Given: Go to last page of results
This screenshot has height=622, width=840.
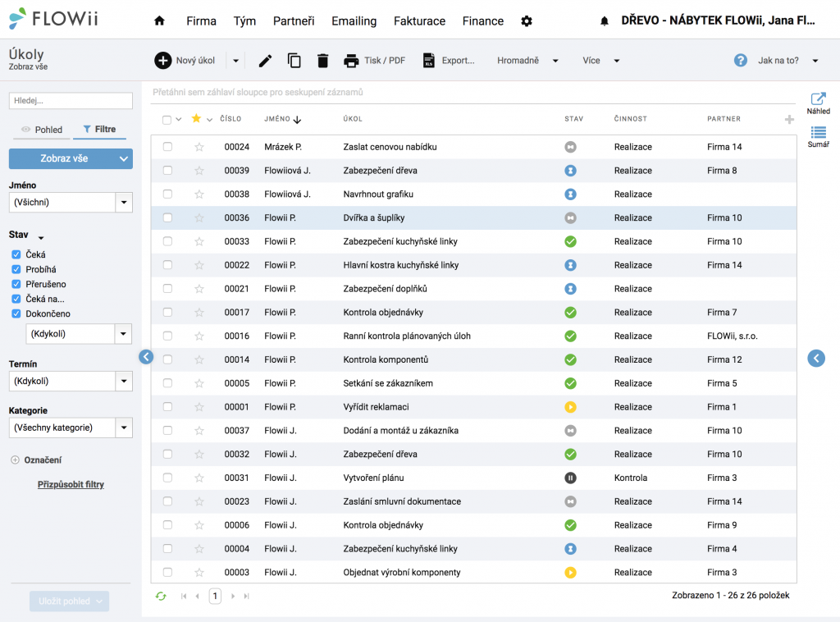Looking at the screenshot, I should 246,597.
